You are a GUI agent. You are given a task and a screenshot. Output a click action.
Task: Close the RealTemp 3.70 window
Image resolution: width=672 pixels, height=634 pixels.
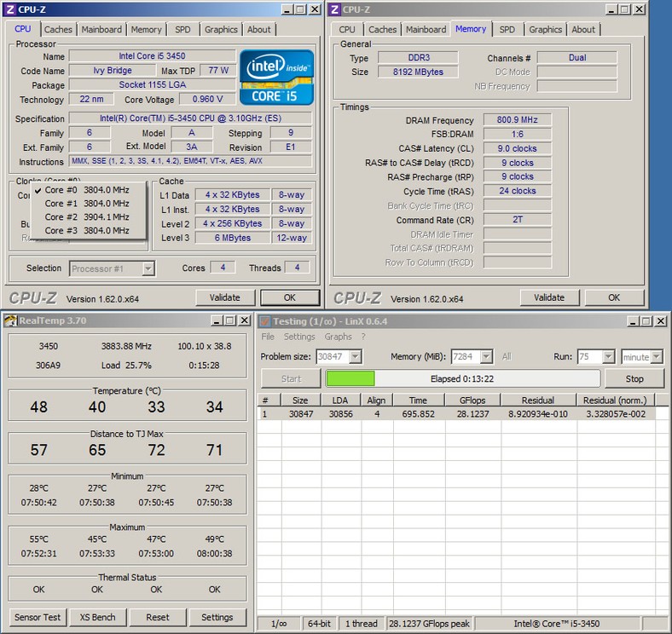pos(245,320)
